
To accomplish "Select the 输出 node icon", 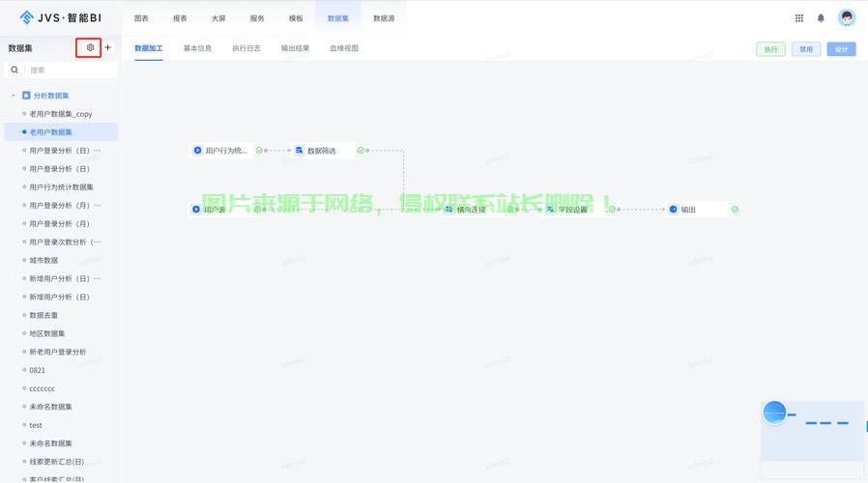I will tap(674, 210).
